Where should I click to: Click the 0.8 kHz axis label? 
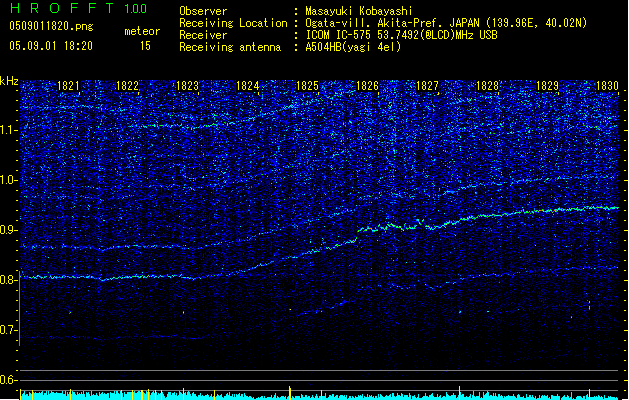9,280
